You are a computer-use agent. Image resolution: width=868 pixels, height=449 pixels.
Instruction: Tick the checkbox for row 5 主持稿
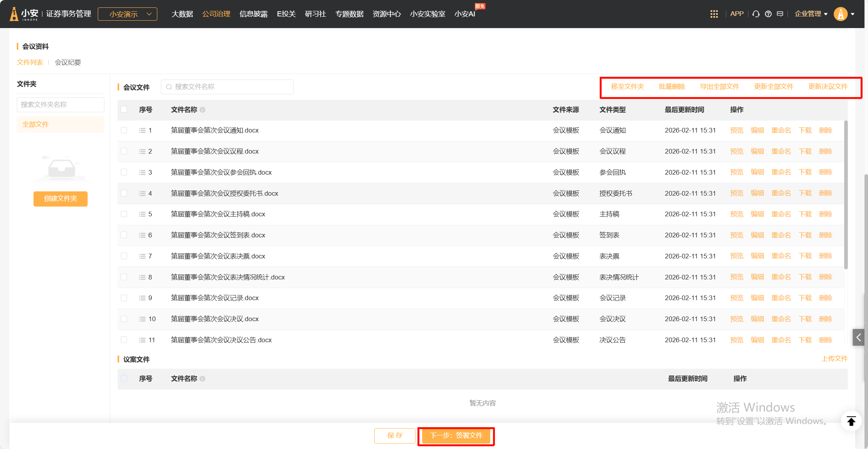click(124, 214)
